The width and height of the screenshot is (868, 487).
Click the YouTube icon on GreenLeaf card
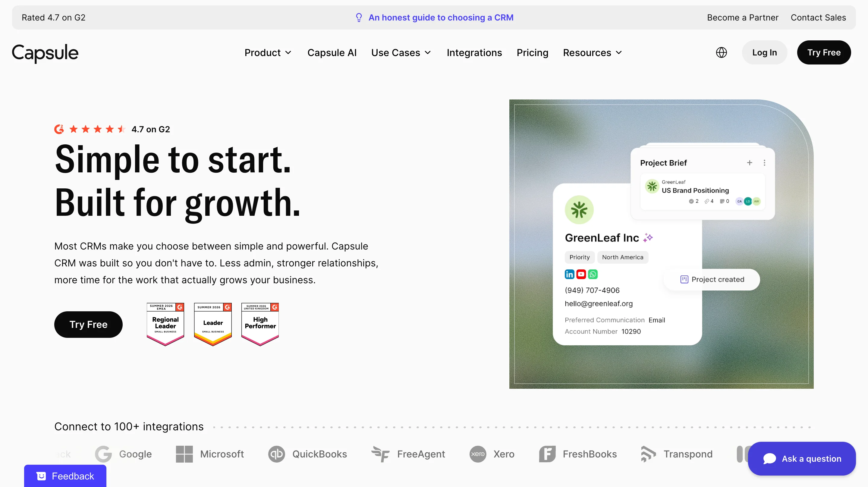(581, 274)
